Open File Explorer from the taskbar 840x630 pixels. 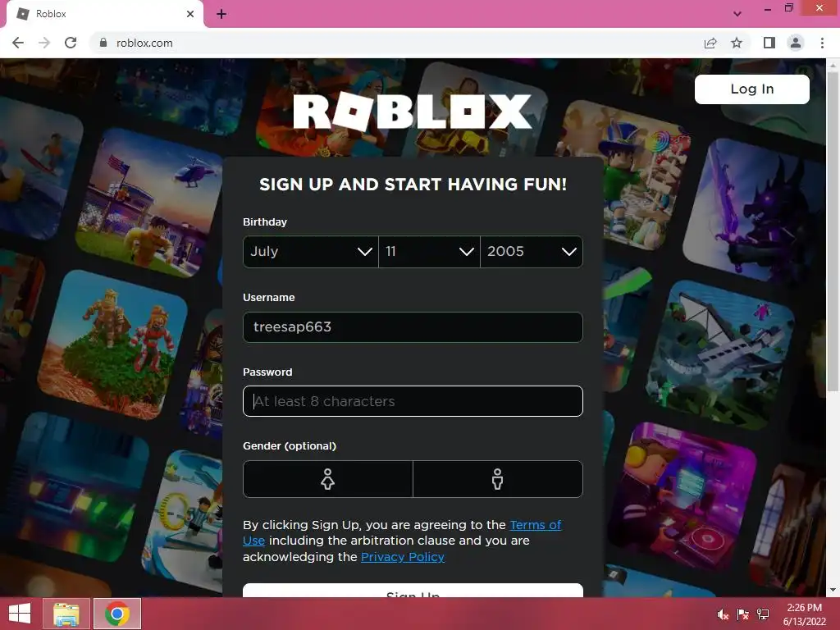coord(66,614)
